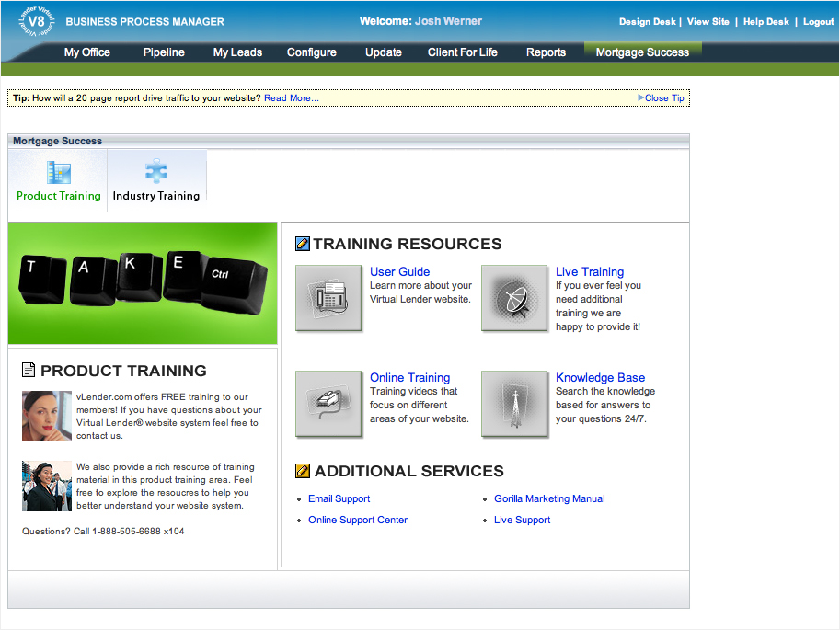The width and height of the screenshot is (840, 630).
Task: Click the Training Resources heading text
Action: click(x=408, y=244)
